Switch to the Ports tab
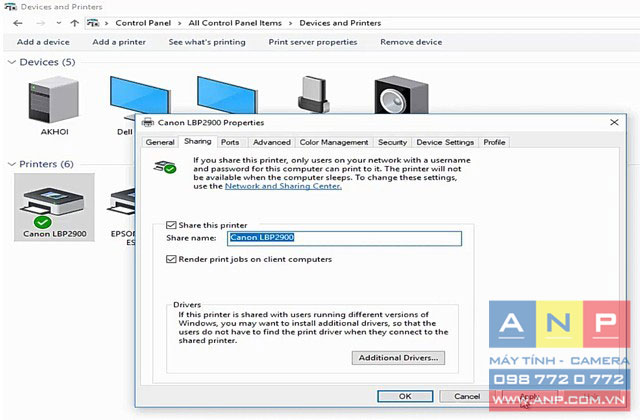 coord(230,142)
